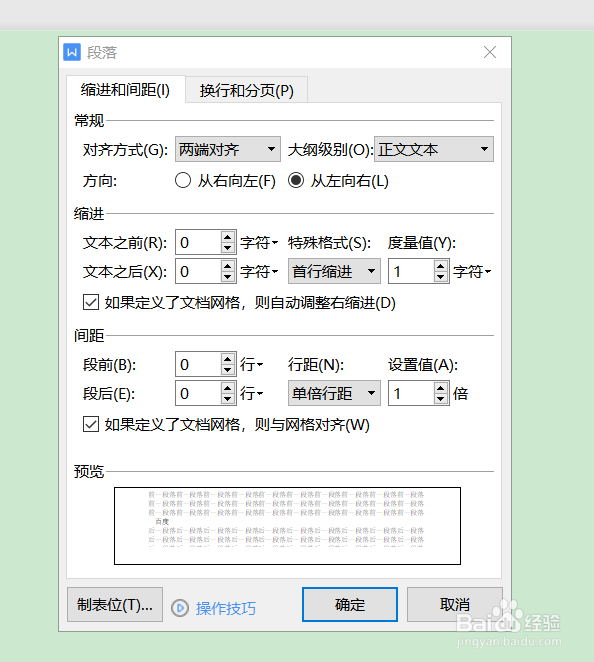594x662 pixels.
Task: Increase 段后 spacing with up arrow
Action: click(228, 388)
